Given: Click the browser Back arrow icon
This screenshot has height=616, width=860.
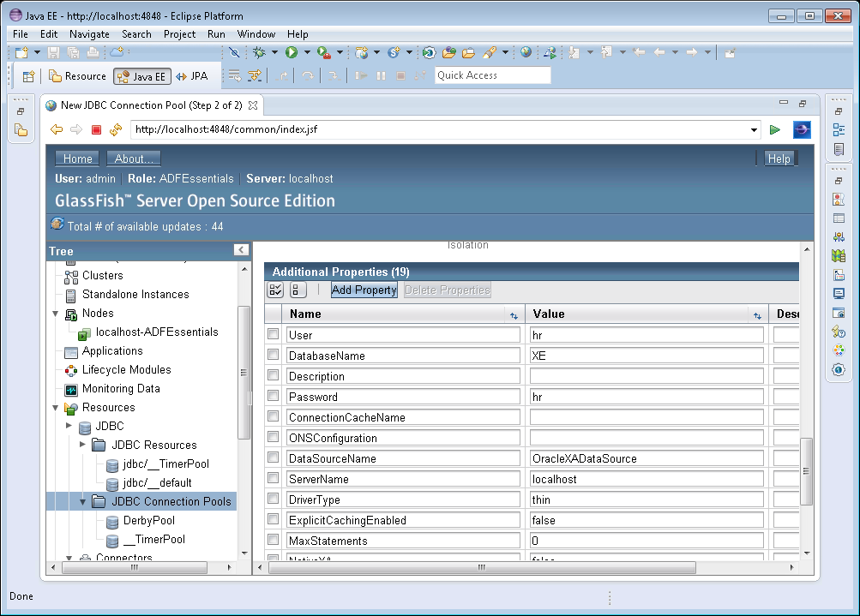Looking at the screenshot, I should [x=57, y=130].
